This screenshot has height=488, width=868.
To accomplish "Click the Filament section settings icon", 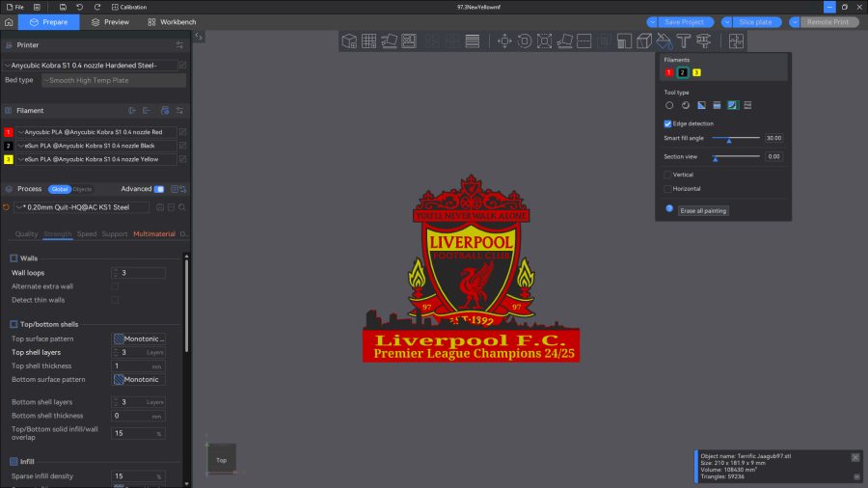I will click(x=179, y=111).
